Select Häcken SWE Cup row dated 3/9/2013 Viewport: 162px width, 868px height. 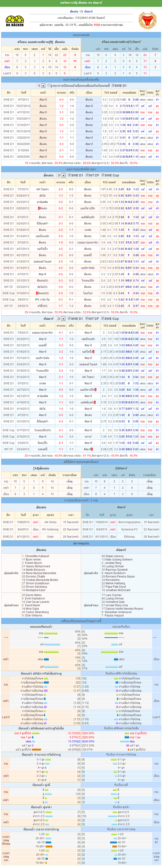coord(81,299)
